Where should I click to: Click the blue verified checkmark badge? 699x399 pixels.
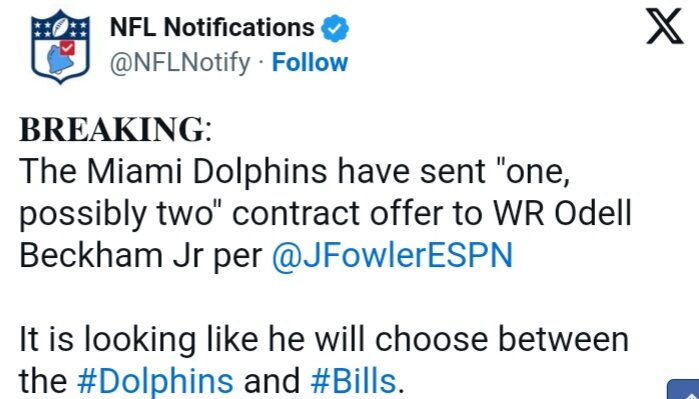click(x=335, y=29)
